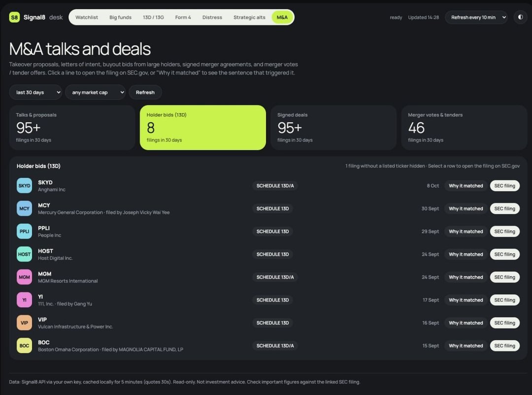Open the 'any market cap' dropdown
The image size is (532, 395).
click(x=96, y=92)
